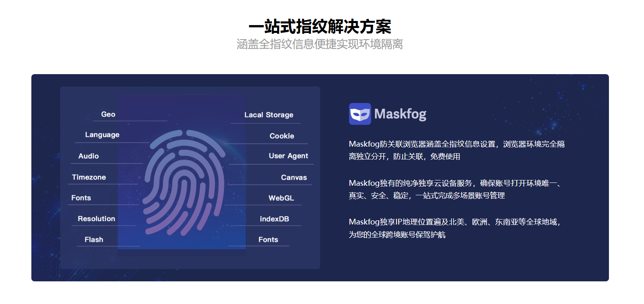Click the Audio label
The width and height of the screenshot is (644, 304).
tap(89, 156)
